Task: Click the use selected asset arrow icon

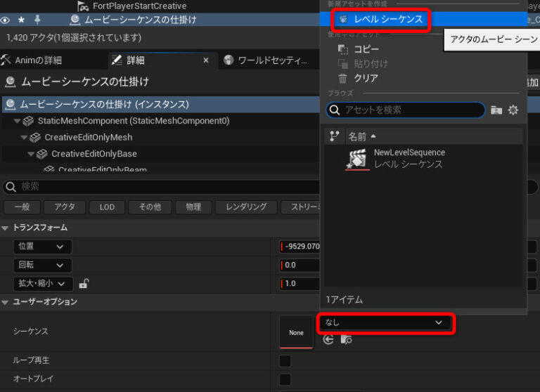Action: coord(328,340)
